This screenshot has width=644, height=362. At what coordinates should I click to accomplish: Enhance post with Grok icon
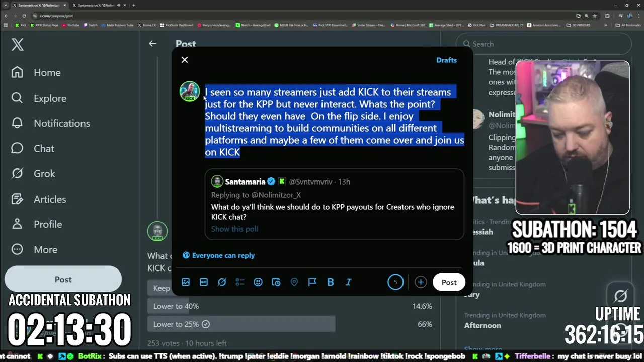coord(222,282)
